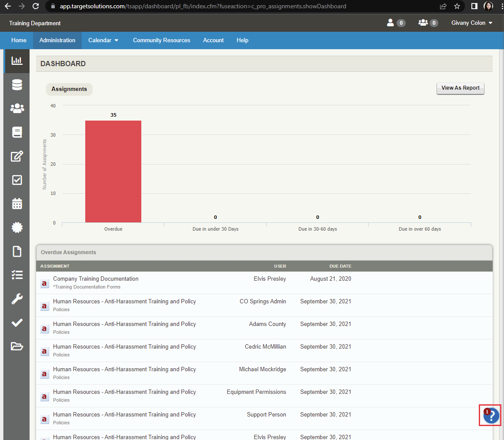Click the single-user notification icon showing zero
504x440 pixels.
coord(396,23)
